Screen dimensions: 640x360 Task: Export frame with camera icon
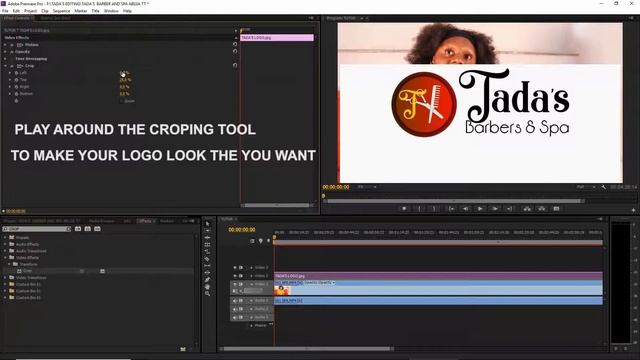pos(556,209)
